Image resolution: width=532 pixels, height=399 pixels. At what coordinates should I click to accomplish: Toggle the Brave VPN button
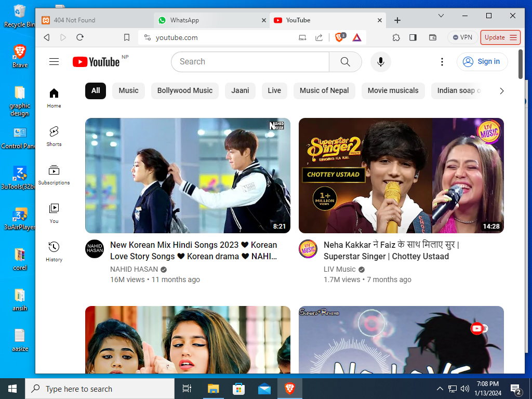[462, 37]
